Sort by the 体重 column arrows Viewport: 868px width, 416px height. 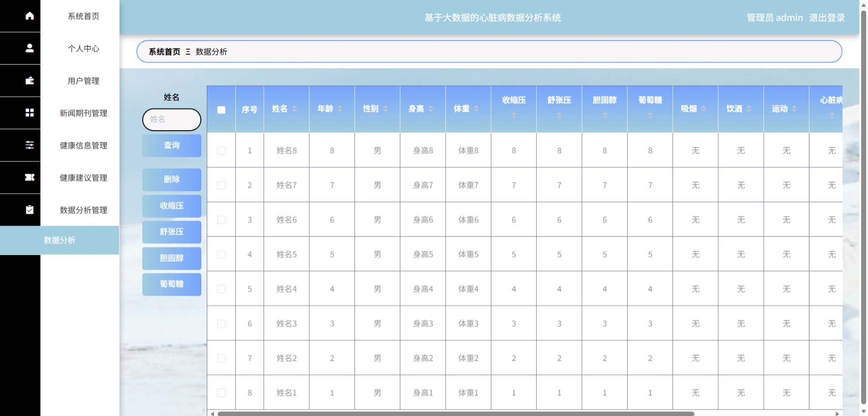point(476,108)
